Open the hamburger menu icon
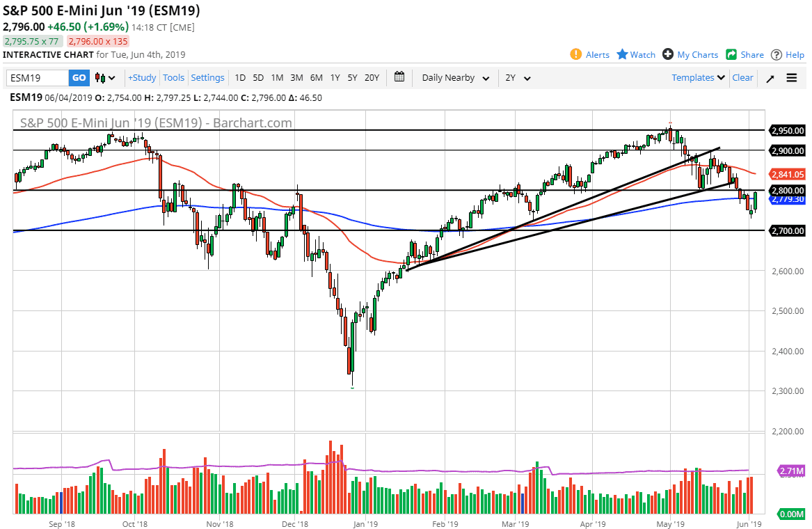The height and width of the screenshot is (529, 812). [x=792, y=78]
